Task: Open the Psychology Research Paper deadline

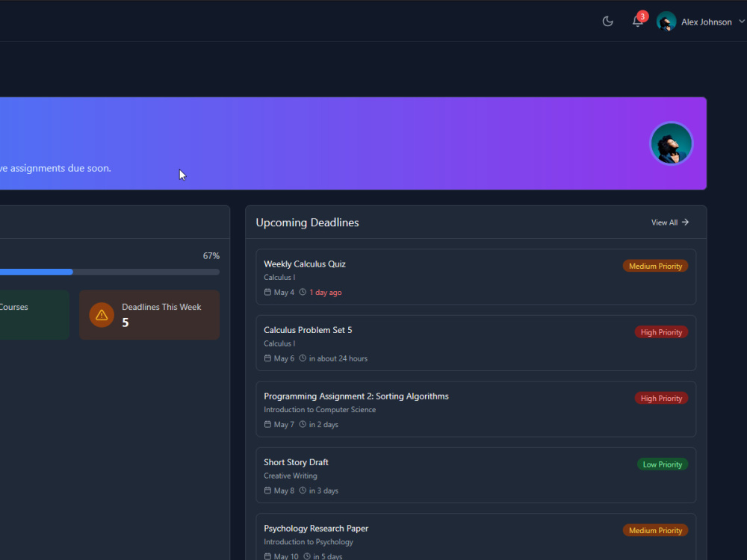Action: pos(476,537)
